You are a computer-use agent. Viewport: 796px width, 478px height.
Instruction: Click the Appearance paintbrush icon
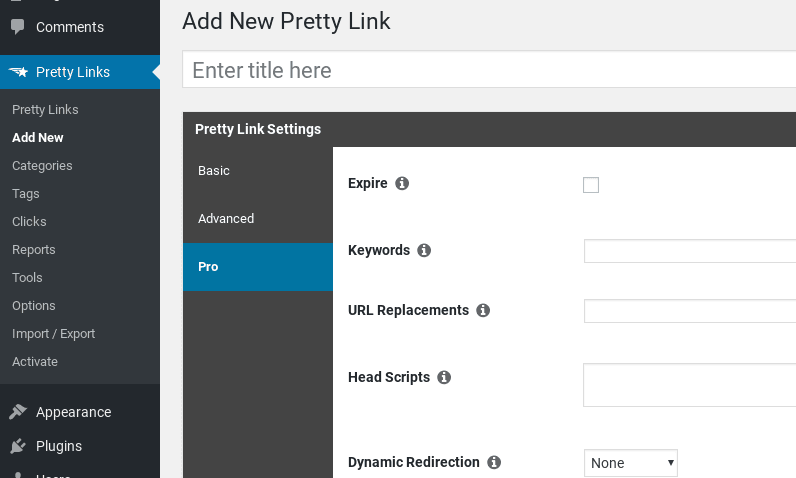[x=18, y=412]
